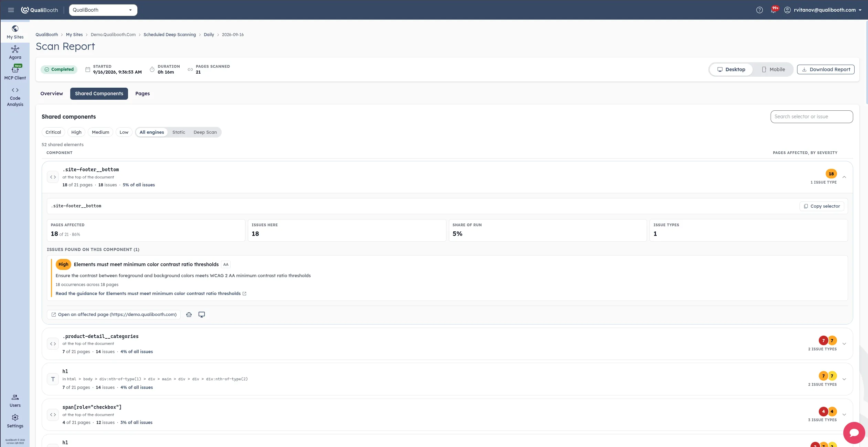Open Agora in sidebar
The image size is (868, 447).
click(x=15, y=53)
